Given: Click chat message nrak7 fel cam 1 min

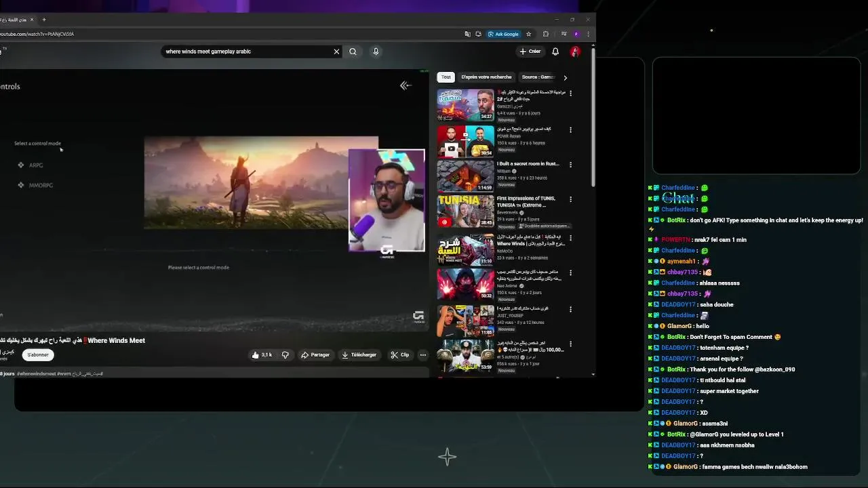Looking at the screenshot, I should pyautogui.click(x=719, y=240).
